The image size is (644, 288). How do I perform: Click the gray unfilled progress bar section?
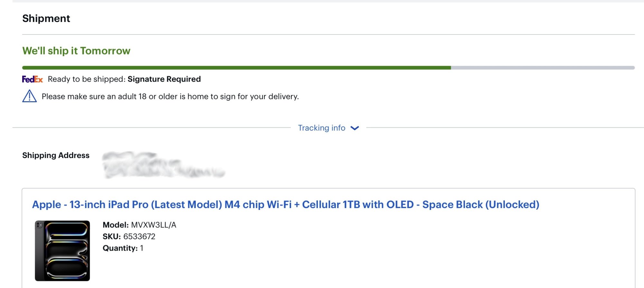point(543,68)
